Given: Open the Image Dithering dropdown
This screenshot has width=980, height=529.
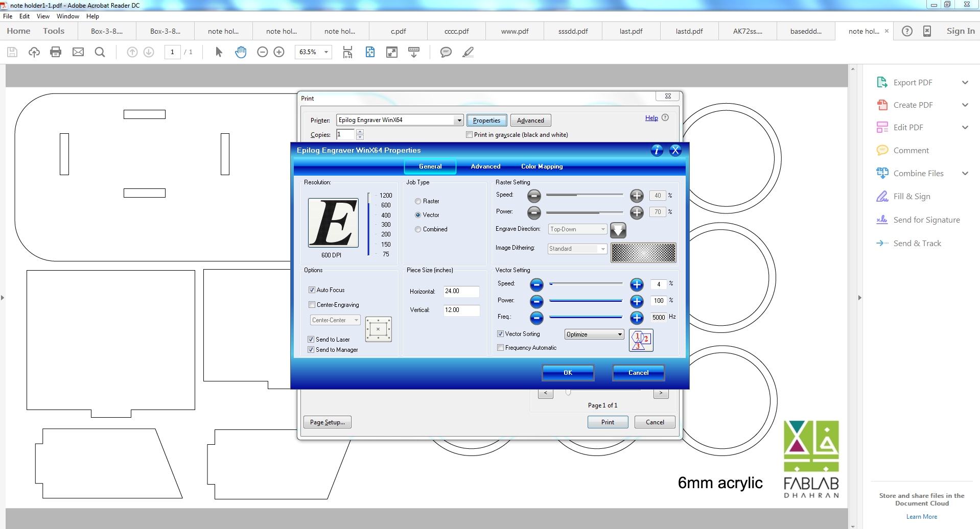Looking at the screenshot, I should [x=577, y=249].
